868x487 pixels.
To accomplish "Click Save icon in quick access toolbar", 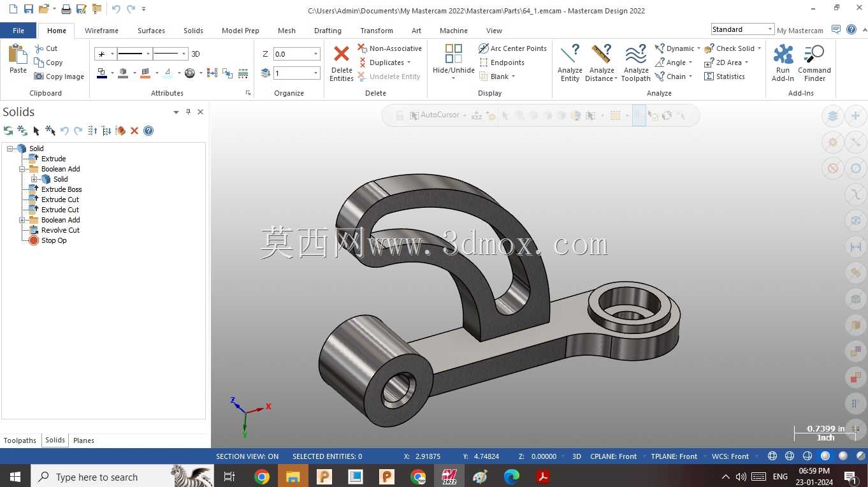I will click(28, 9).
